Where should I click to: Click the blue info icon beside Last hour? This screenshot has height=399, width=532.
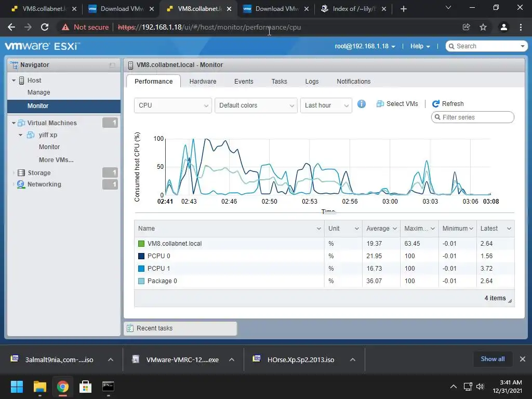point(362,104)
